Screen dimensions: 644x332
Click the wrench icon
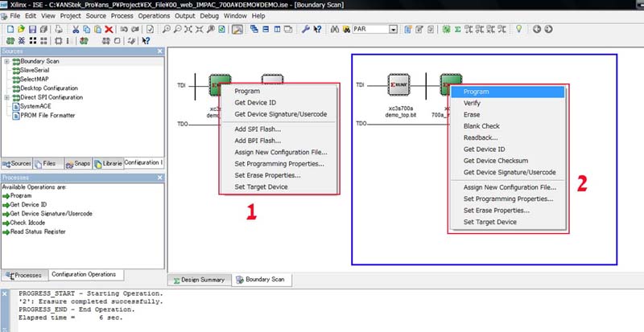tap(306, 29)
